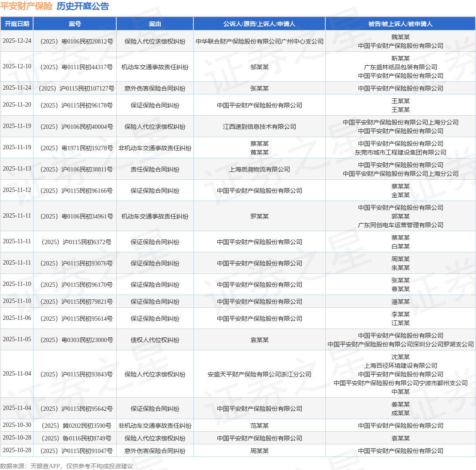476x470 pixels.
Task: Click the 数据来源：天眼查APP footer note
Action: point(67,466)
